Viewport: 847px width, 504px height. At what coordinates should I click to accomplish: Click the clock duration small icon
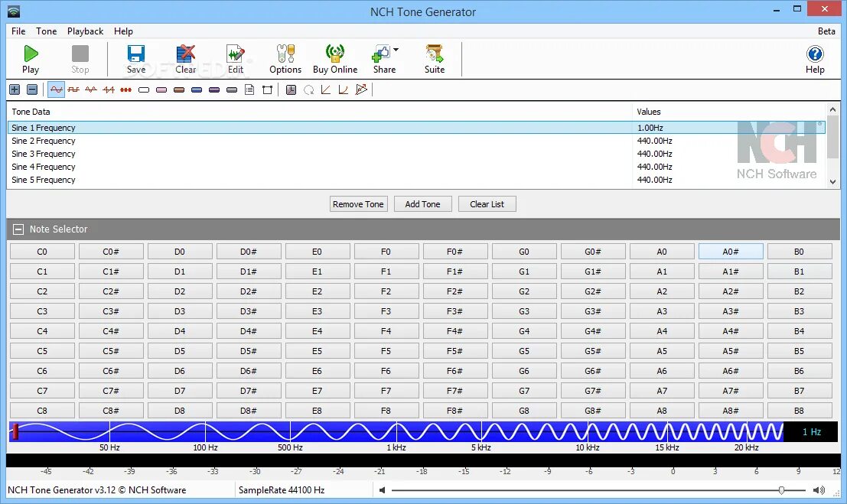(292, 89)
